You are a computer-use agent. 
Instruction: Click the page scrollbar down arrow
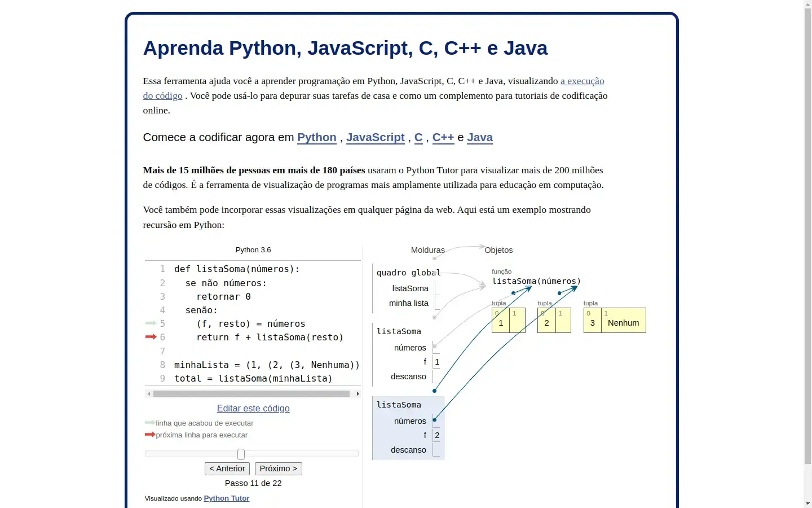coord(807,503)
